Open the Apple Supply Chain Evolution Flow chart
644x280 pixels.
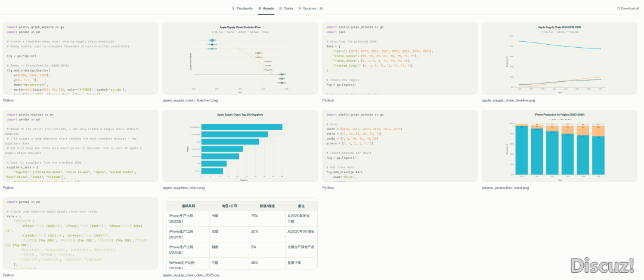240,59
